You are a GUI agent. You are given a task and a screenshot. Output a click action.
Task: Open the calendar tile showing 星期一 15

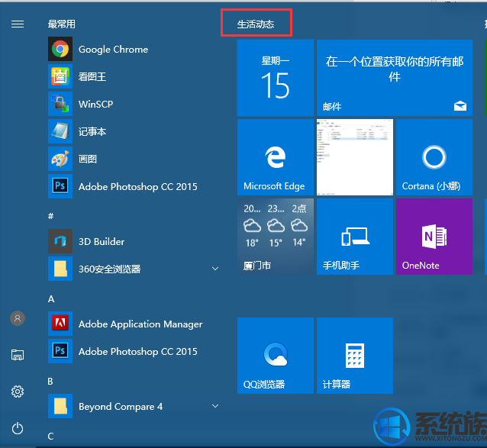click(x=276, y=78)
